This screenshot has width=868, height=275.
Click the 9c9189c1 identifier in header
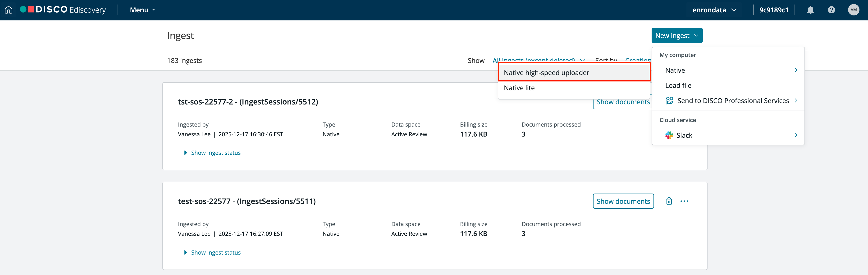click(774, 10)
